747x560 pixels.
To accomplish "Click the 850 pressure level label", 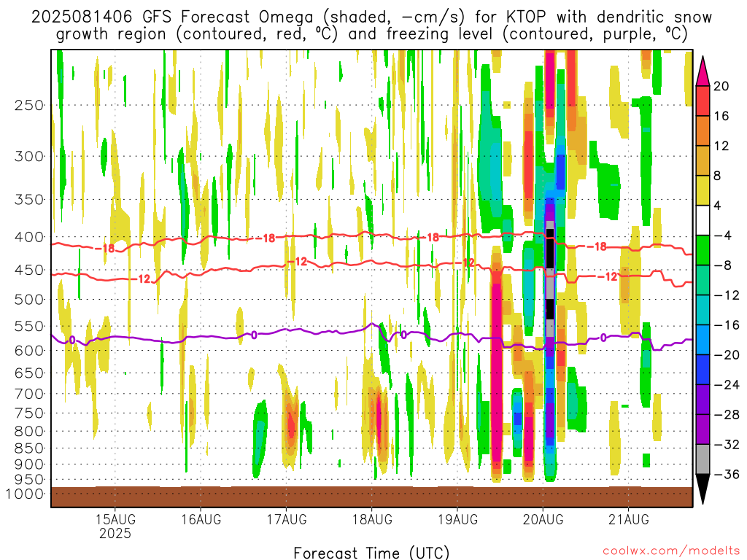I will click(x=29, y=448).
